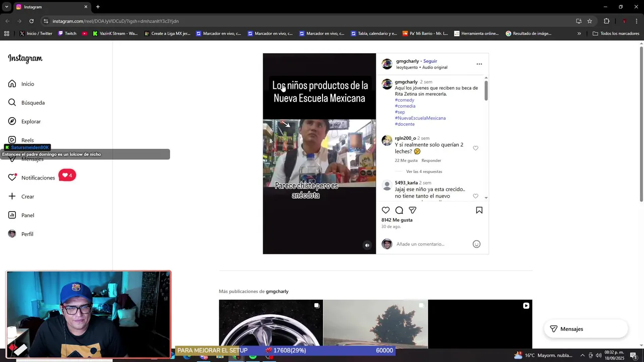The image size is (644, 362).
Task: Expand Ver las 4 respuestas
Action: click(x=424, y=171)
